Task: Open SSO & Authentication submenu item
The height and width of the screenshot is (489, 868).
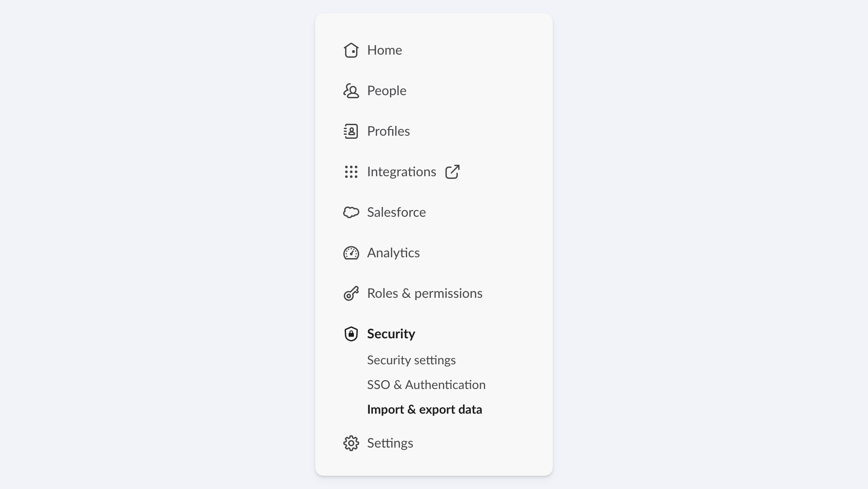Action: coord(426,385)
